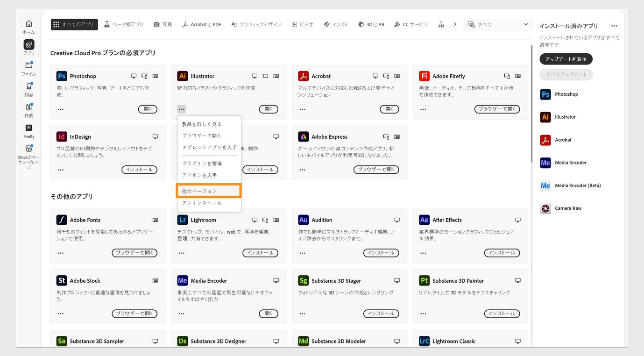
Task: Click the Lightroom Classic card icon
Action: [424, 342]
